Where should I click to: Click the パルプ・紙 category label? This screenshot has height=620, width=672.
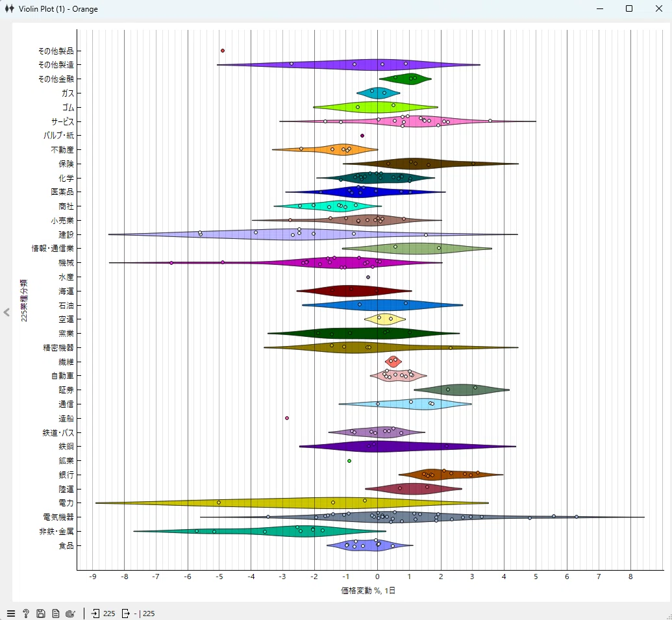pyautogui.click(x=58, y=136)
